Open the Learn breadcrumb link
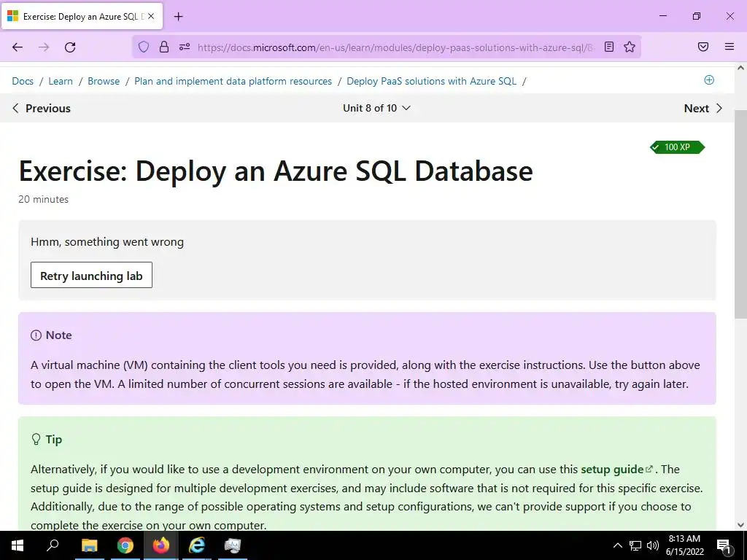Screen dimensions: 747x560 61,81
